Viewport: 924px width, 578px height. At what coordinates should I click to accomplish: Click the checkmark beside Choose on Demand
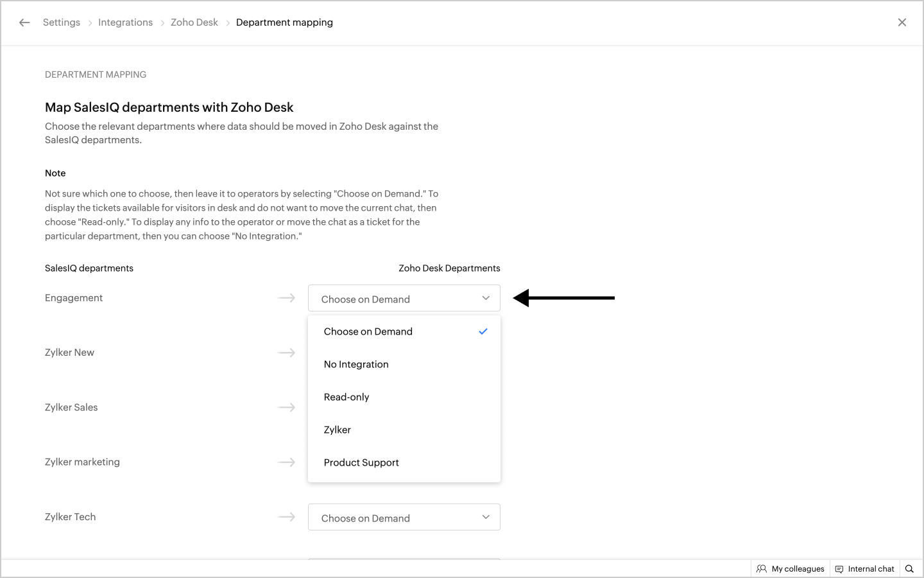(x=483, y=331)
